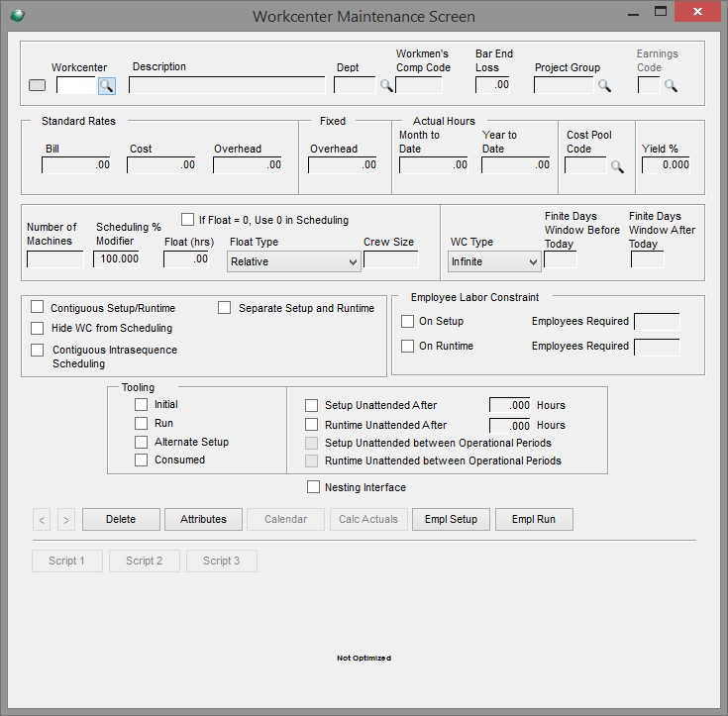Viewport: 728px width, 716px height.
Task: Click the Description input field
Action: [227, 85]
